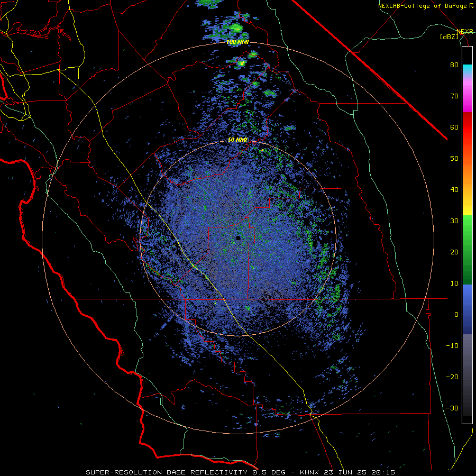Click the -20 value on the dBZ scale
Viewport: 476px width, 476px height.
pos(452,377)
